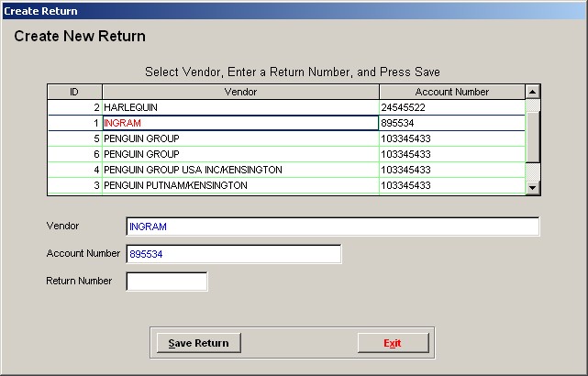588x376 pixels.
Task: Select PENGUIN GROUP USA INC/KENSINGTON vendor
Action: (x=240, y=170)
